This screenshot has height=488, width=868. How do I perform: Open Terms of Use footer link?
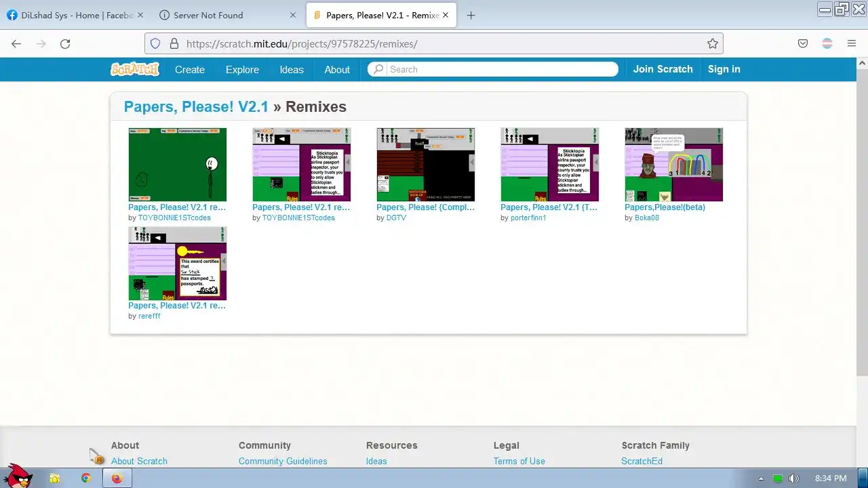click(x=519, y=461)
